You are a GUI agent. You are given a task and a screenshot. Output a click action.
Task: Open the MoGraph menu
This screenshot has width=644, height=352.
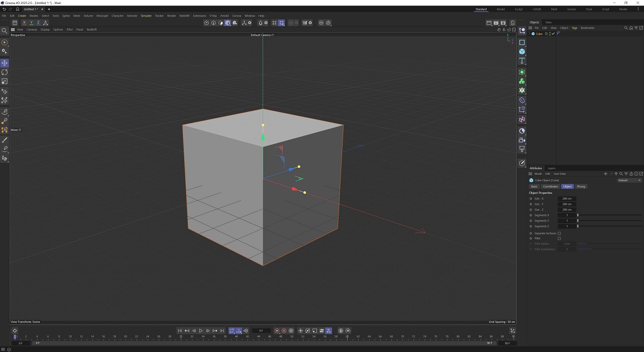[102, 16]
